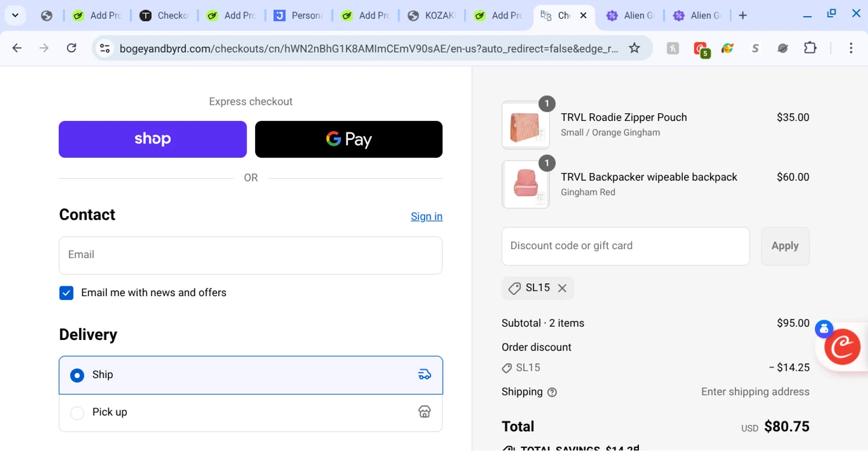Toggle 'Email me with news and offers'

[x=67, y=293]
